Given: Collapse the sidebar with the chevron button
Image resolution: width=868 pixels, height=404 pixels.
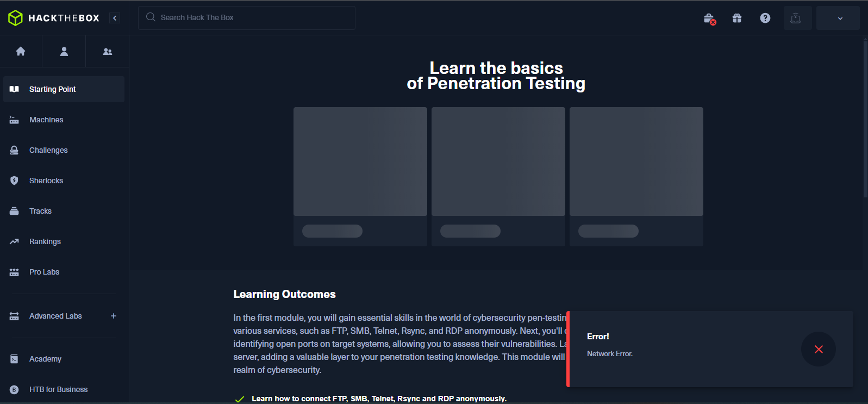Looking at the screenshot, I should tap(115, 18).
